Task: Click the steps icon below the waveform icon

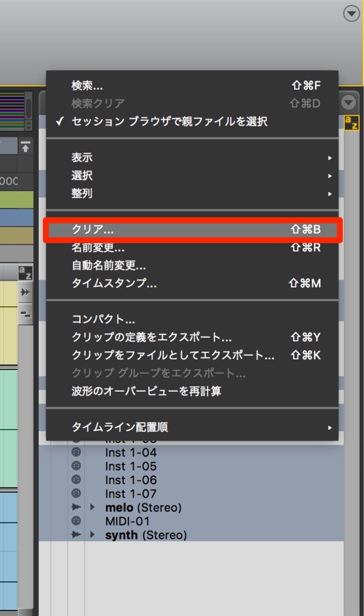Action: point(25,314)
